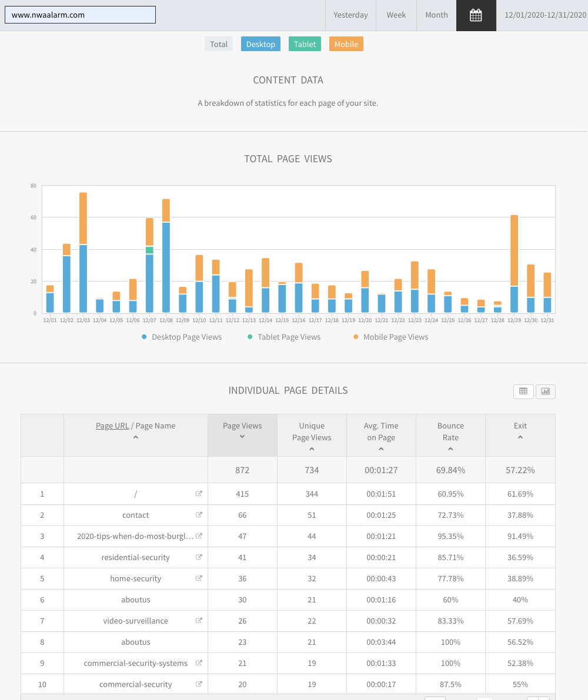Select the Total device filter

219,44
